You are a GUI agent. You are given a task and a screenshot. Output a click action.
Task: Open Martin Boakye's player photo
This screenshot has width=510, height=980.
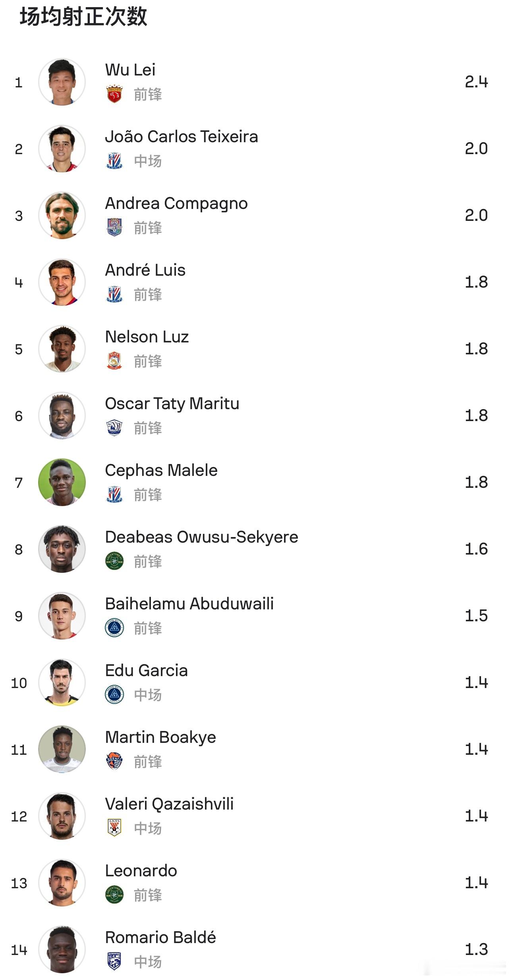tap(62, 749)
